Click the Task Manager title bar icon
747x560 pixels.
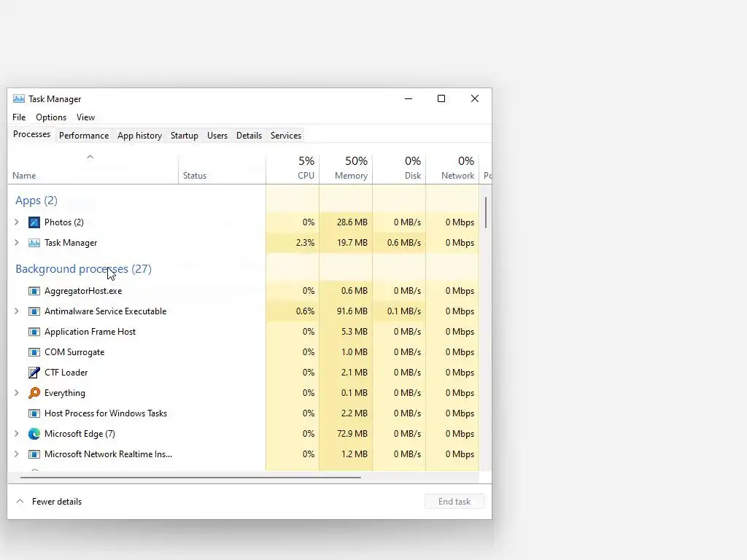(18, 99)
